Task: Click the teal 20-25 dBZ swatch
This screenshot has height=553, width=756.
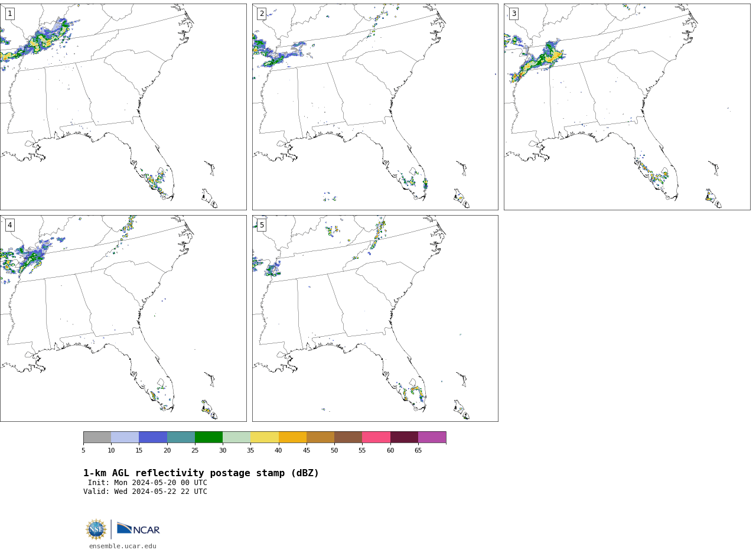Action: (181, 437)
